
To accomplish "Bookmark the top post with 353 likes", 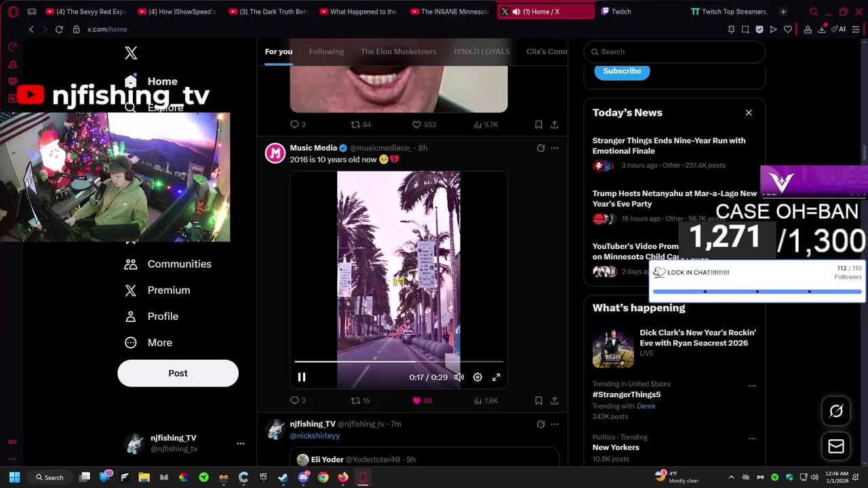I will click(x=538, y=125).
